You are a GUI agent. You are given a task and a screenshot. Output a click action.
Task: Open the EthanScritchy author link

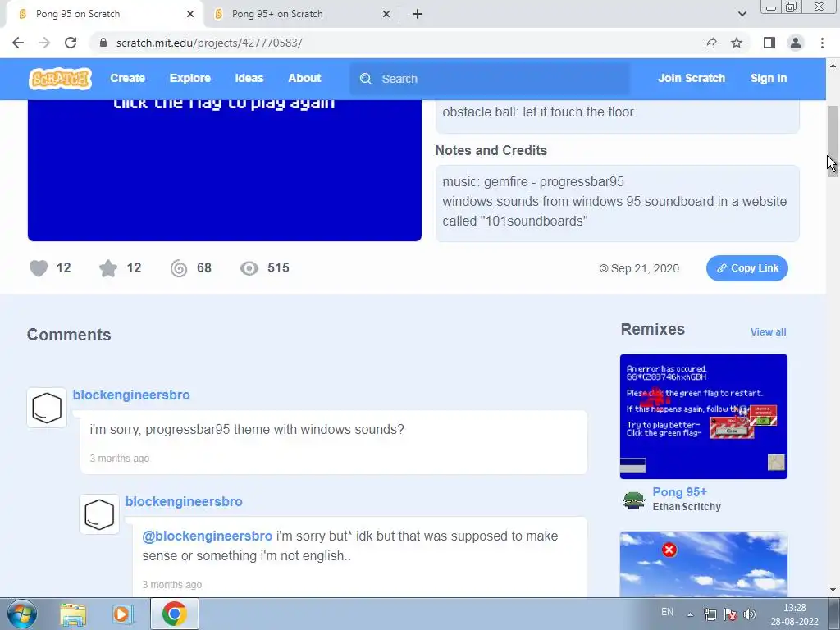(687, 507)
